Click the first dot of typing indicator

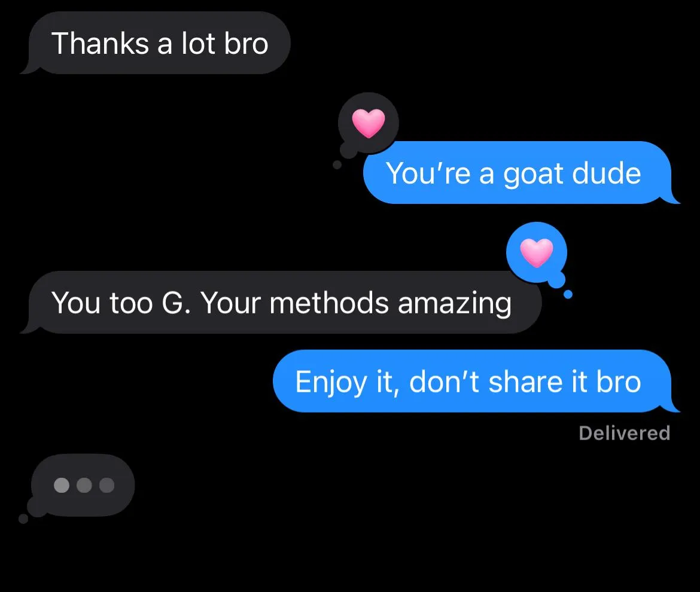pyautogui.click(x=62, y=485)
